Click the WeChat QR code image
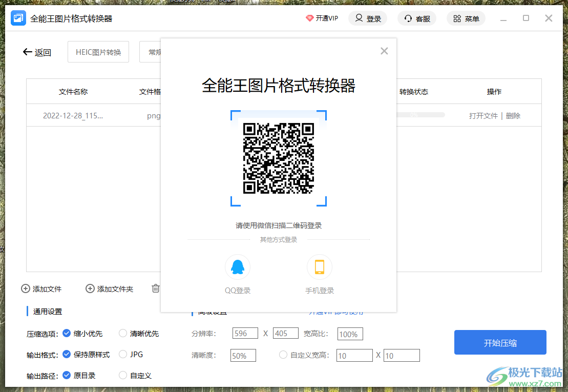568x392 pixels. click(x=279, y=158)
